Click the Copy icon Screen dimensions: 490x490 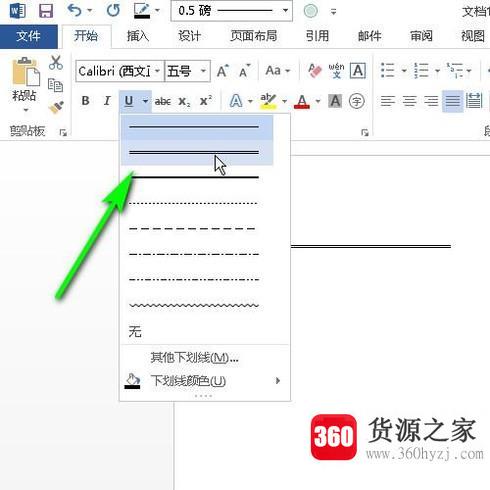(x=55, y=85)
